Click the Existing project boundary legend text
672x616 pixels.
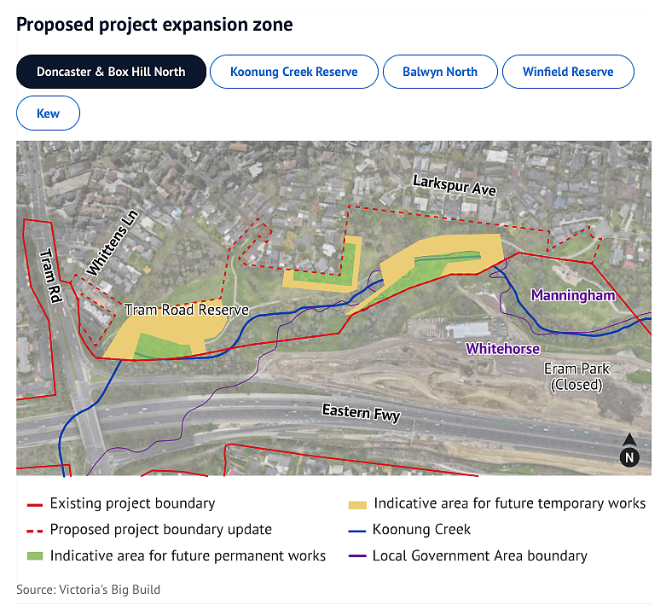tap(132, 503)
